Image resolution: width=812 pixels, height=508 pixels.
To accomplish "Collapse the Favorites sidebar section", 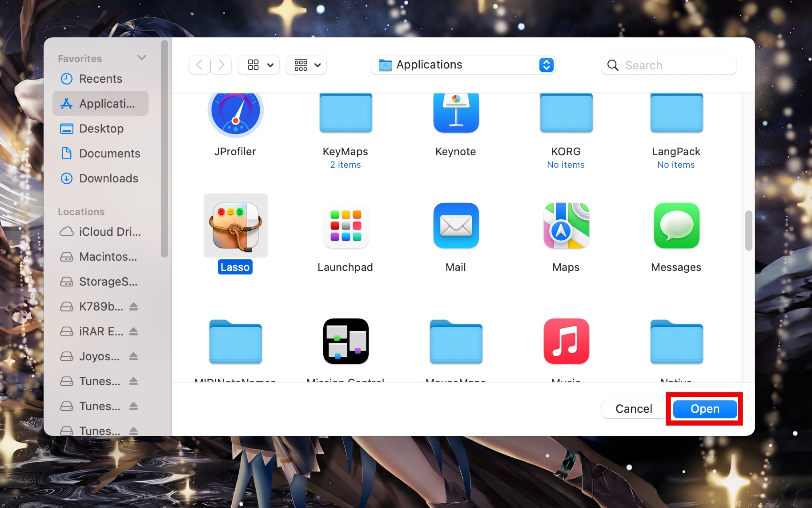I will [x=142, y=58].
